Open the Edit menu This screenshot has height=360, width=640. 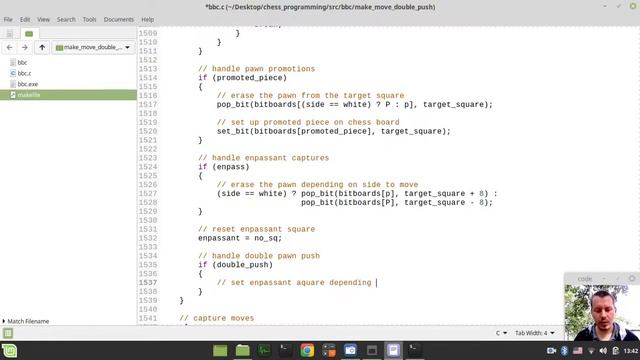(25, 20)
